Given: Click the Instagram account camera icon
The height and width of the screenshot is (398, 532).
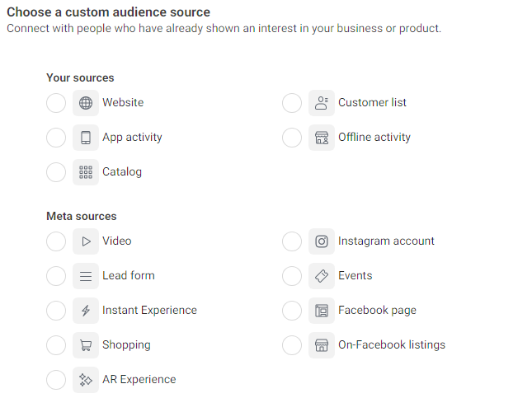Looking at the screenshot, I should click(x=322, y=241).
